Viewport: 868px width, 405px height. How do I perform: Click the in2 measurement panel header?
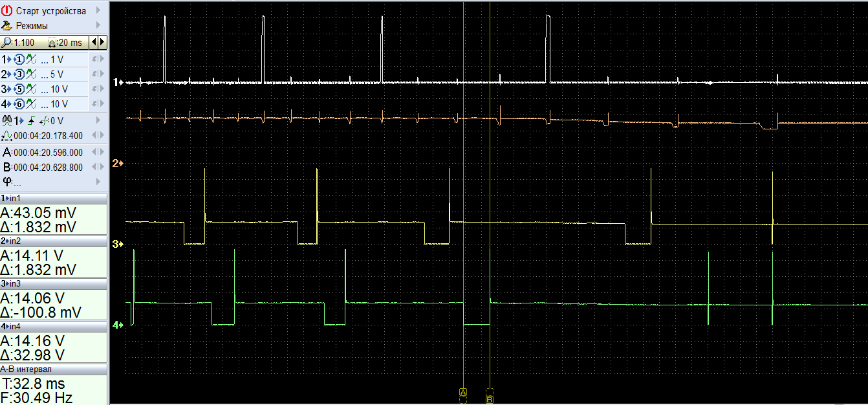tap(54, 241)
